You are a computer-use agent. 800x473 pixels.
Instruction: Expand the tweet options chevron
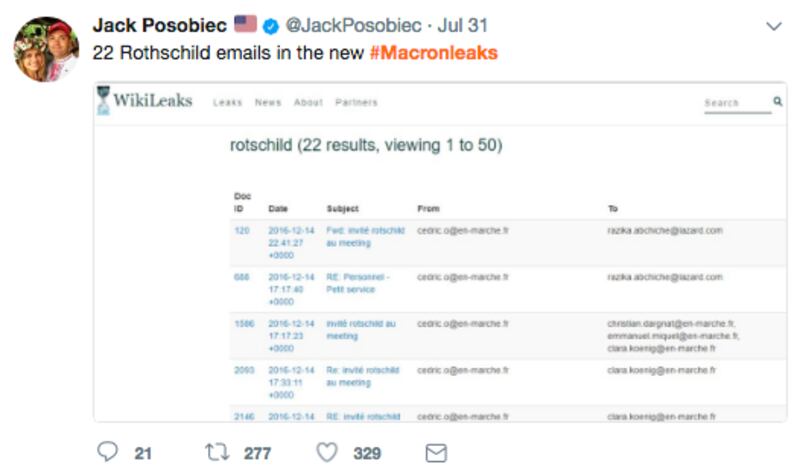click(x=772, y=26)
